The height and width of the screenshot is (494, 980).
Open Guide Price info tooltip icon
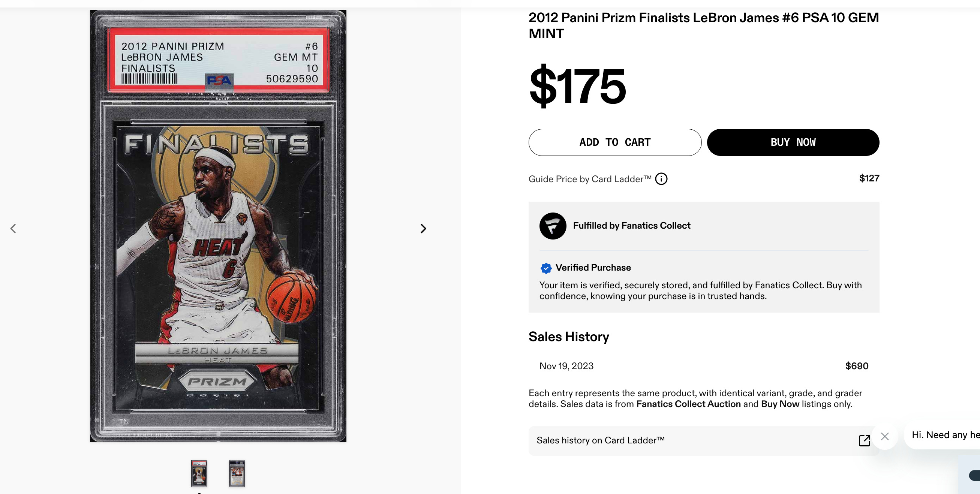pos(661,179)
